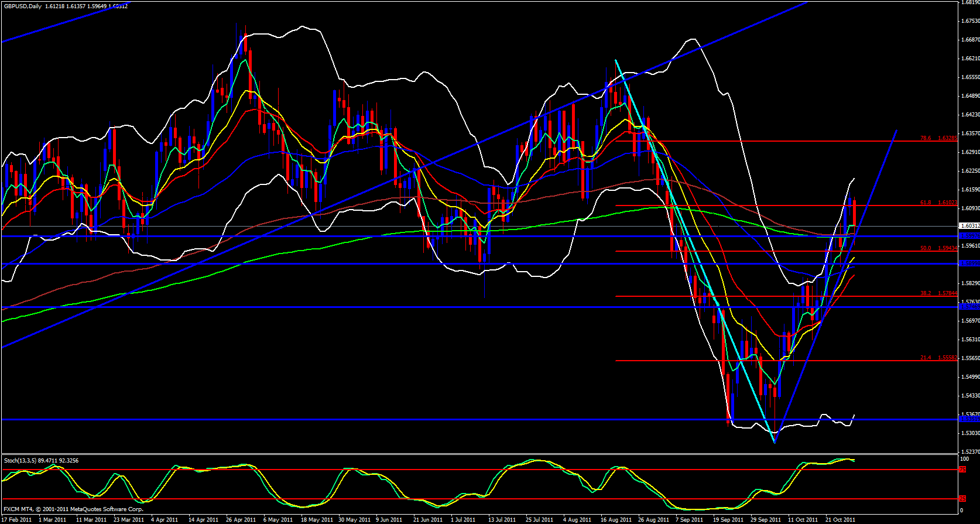Viewport: 980px width, 524px height.
Task: Click the 1.66870 price on the scale
Action: tap(970, 40)
